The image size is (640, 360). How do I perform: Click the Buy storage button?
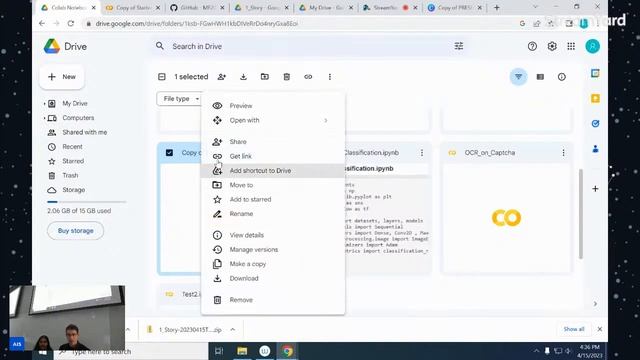pos(76,231)
